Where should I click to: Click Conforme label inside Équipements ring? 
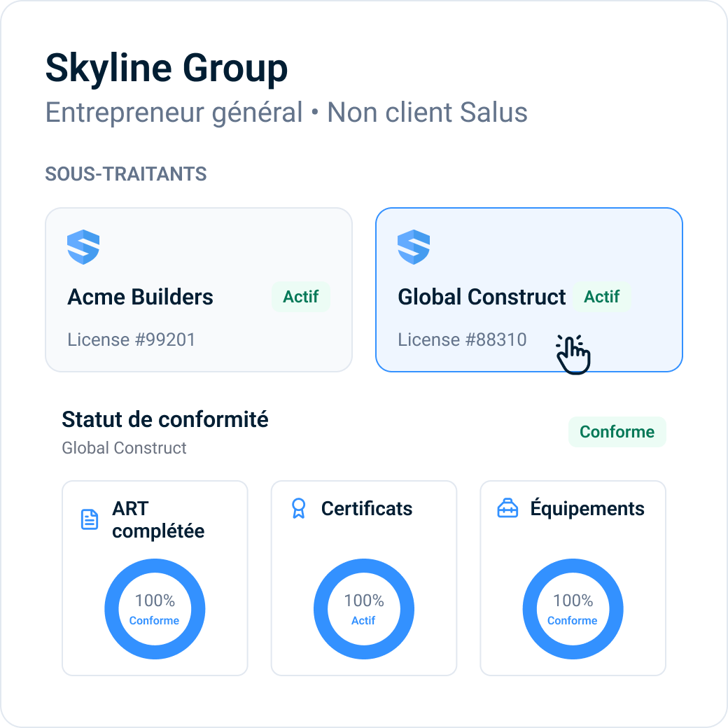573,621
